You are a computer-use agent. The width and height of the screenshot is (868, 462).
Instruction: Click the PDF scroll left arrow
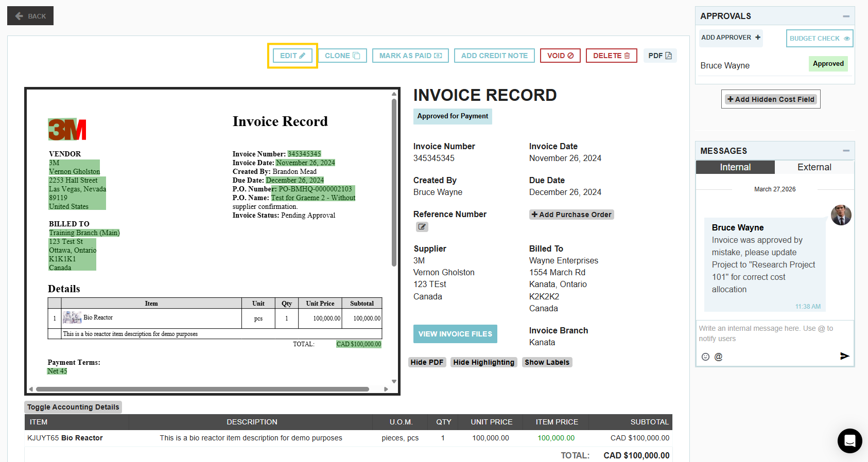pyautogui.click(x=31, y=389)
